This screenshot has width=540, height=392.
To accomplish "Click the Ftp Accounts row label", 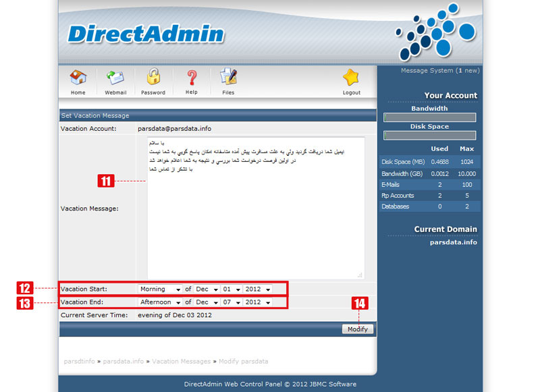I will tap(398, 196).
